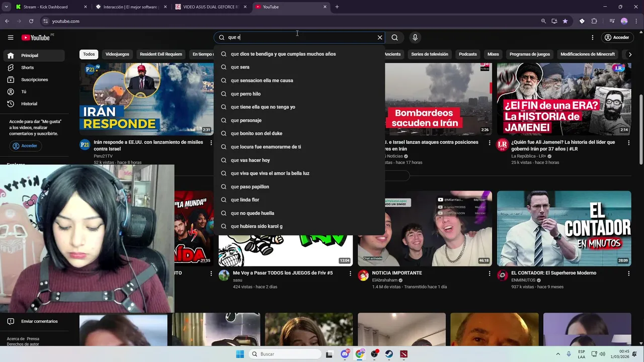The height and width of the screenshot is (362, 644).
Task: Choose suggestion 'que bonito son del duke'
Action: pyautogui.click(x=299, y=133)
